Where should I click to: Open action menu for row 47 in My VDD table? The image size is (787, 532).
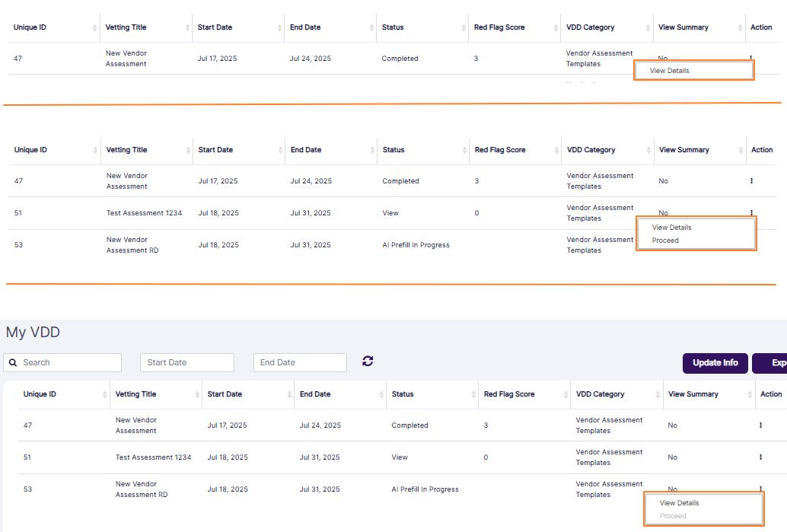pyautogui.click(x=760, y=425)
